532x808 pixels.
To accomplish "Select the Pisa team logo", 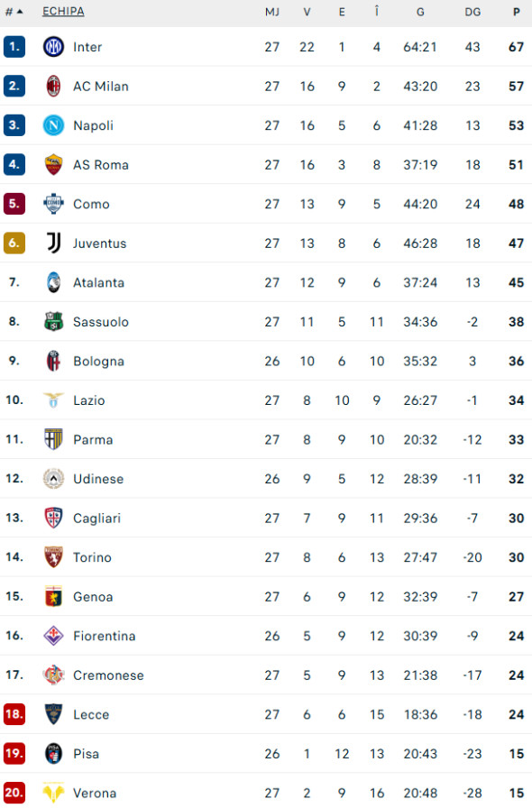I will 54,754.
